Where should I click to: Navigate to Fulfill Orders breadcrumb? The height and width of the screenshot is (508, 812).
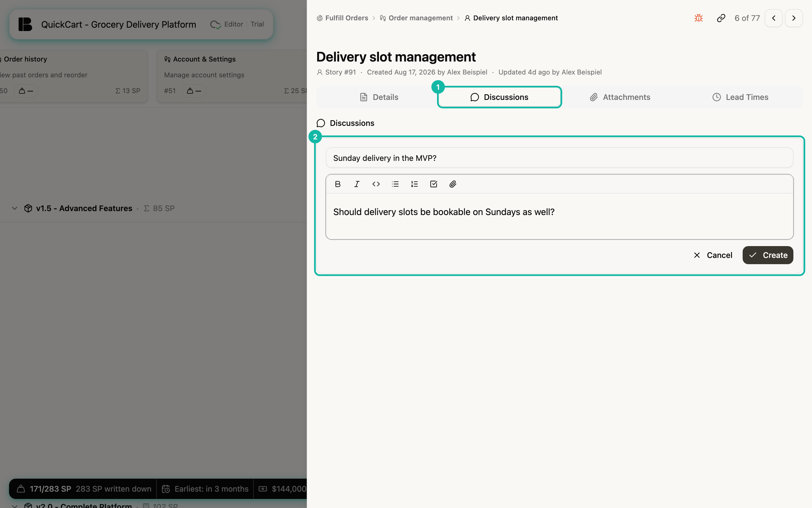342,18
